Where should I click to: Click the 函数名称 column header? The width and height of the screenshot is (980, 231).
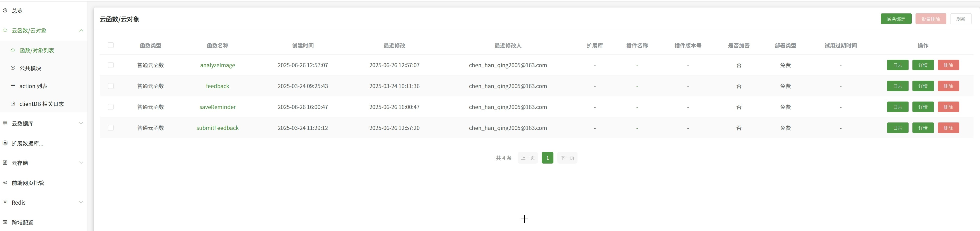218,45
